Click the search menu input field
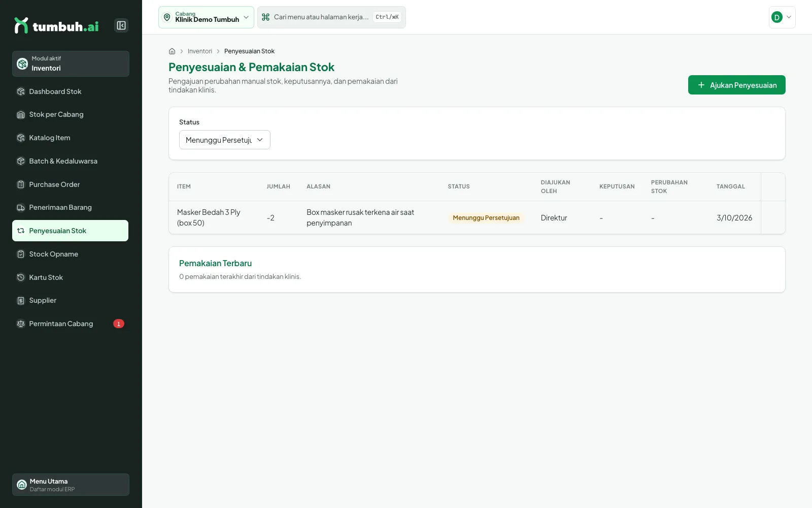 (331, 17)
